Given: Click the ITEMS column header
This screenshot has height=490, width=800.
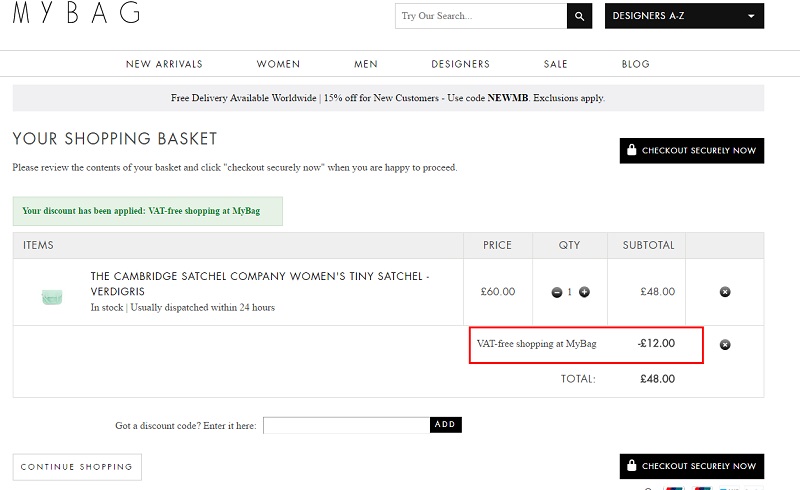Looking at the screenshot, I should 38,245.
